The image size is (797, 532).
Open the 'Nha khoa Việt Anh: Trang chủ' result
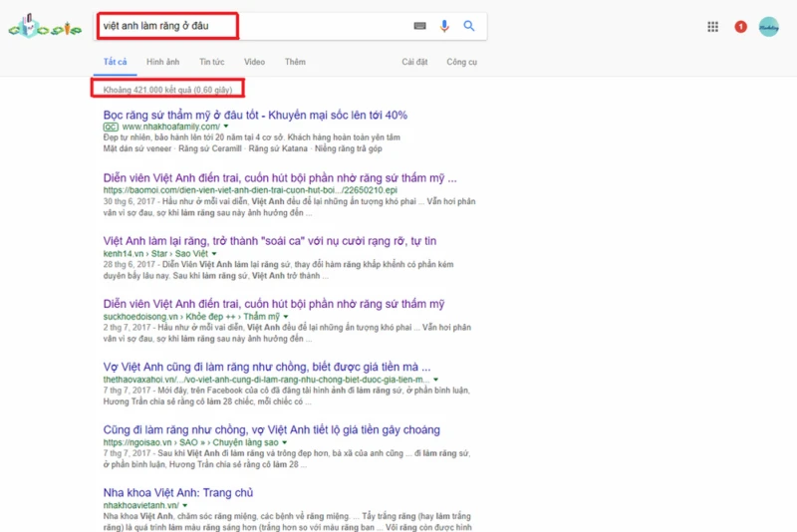(x=178, y=492)
